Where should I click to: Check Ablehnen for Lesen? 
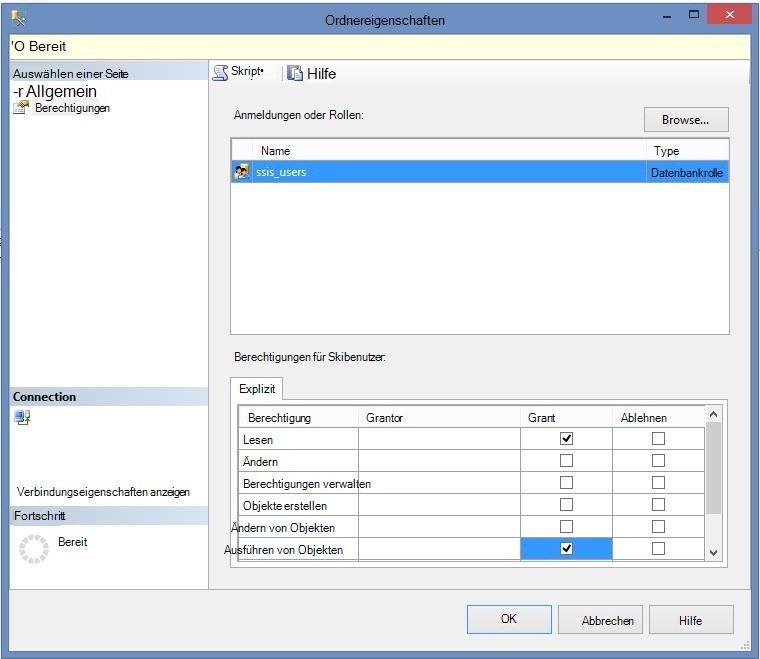658,439
